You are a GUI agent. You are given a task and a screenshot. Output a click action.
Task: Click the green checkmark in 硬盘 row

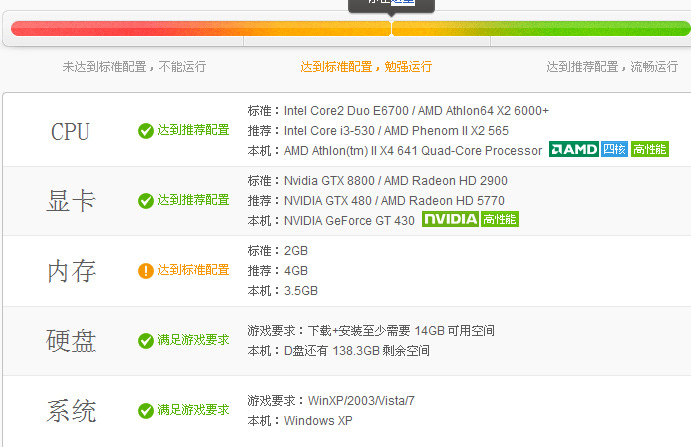[146, 341]
